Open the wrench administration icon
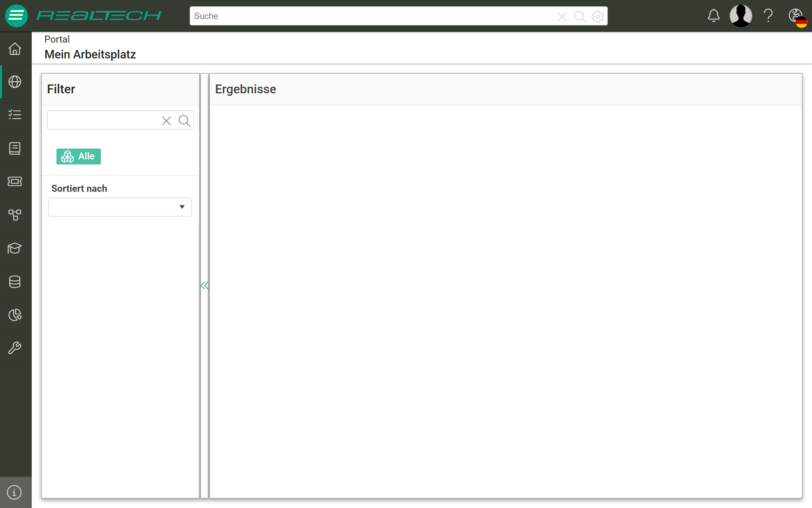 (15, 348)
